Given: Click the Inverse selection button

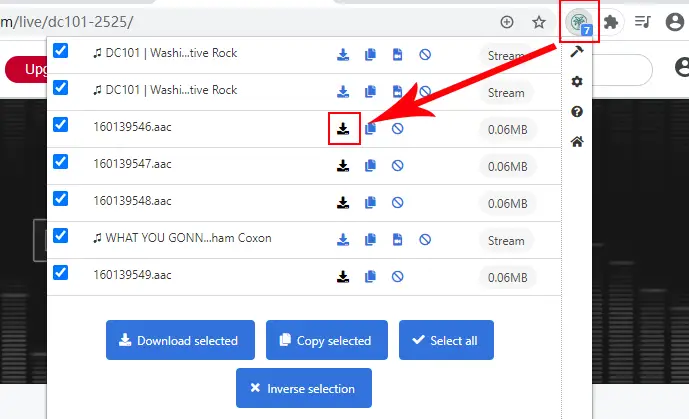Looking at the screenshot, I should (x=303, y=388).
